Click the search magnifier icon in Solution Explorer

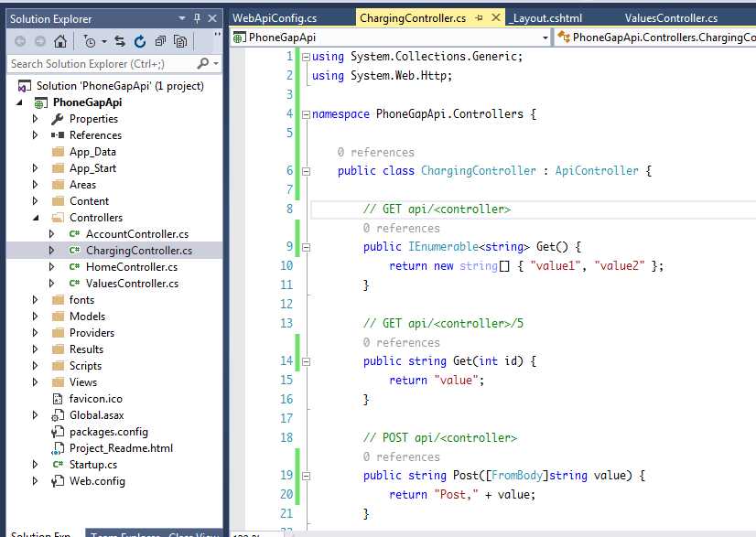coord(203,63)
